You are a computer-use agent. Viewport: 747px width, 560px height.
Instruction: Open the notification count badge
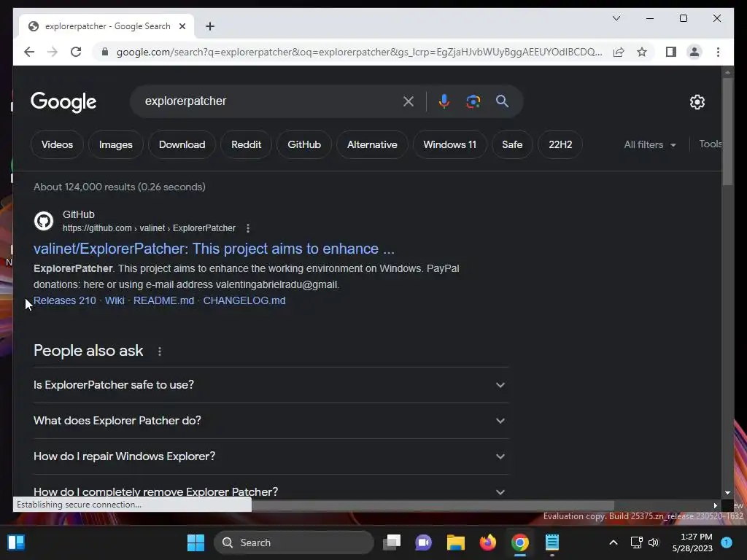(x=727, y=542)
